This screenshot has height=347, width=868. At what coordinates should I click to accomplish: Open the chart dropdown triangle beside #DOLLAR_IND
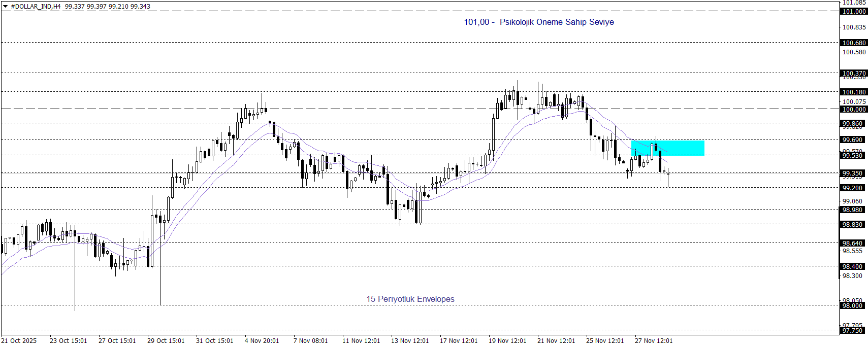[x=6, y=7]
